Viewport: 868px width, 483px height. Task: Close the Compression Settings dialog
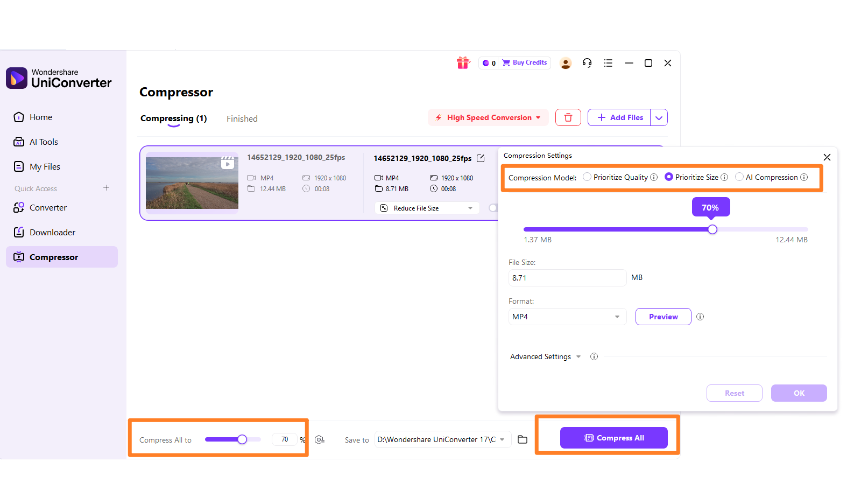[x=827, y=157]
